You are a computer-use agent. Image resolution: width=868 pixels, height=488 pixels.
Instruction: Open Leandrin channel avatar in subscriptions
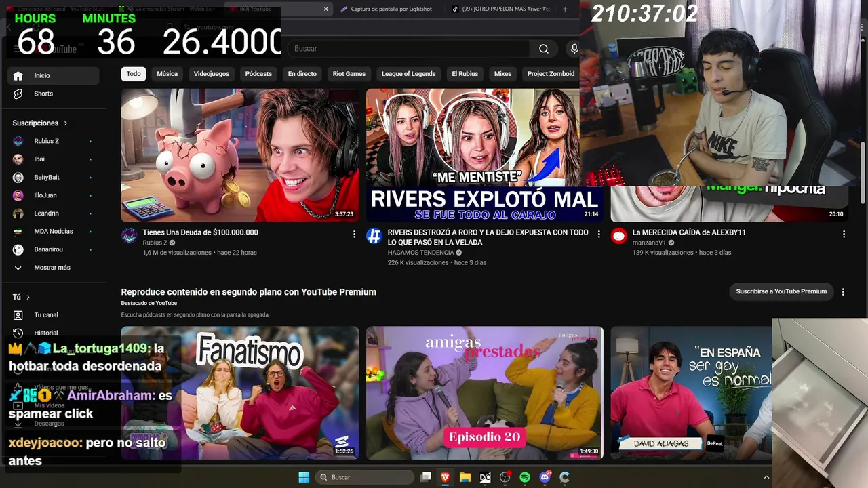pyautogui.click(x=18, y=213)
